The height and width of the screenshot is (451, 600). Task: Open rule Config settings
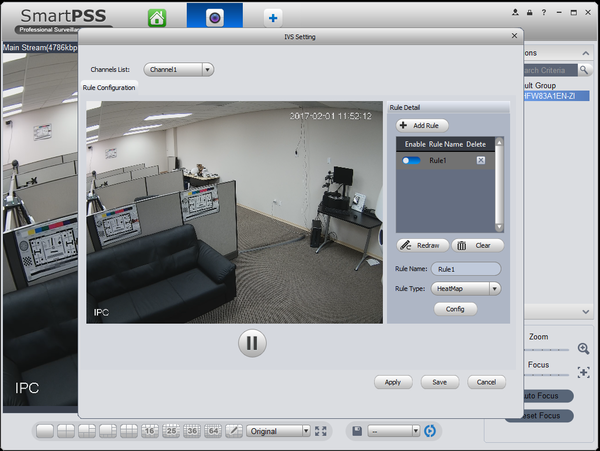pos(455,309)
